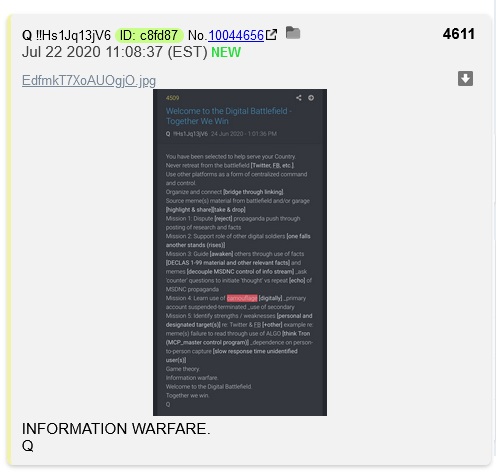The height and width of the screenshot is (474, 496).
Task: Click the external link icon after 10044656
Action: [271, 35]
